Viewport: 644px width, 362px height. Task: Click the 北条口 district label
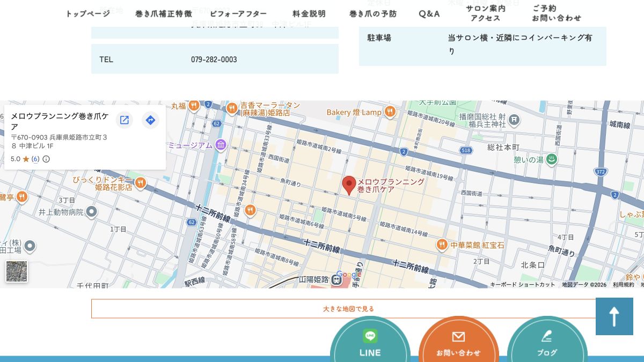tap(533, 265)
